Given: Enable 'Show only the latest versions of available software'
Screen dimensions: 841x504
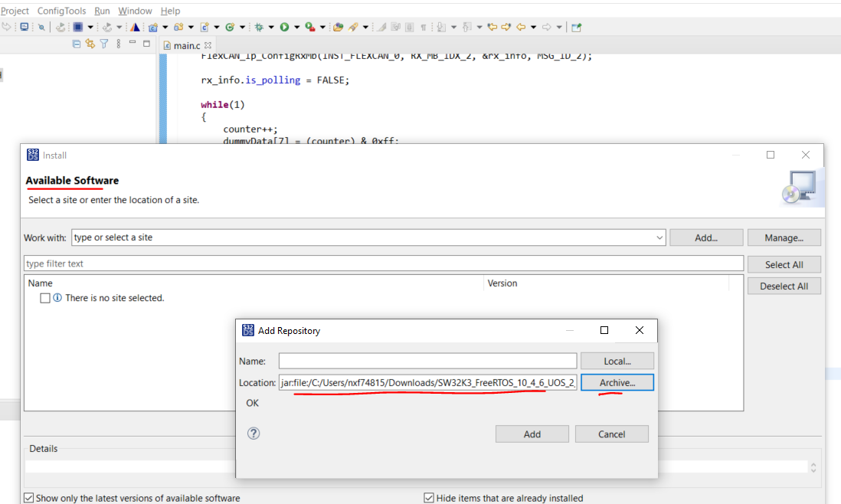Looking at the screenshot, I should click(x=28, y=497).
